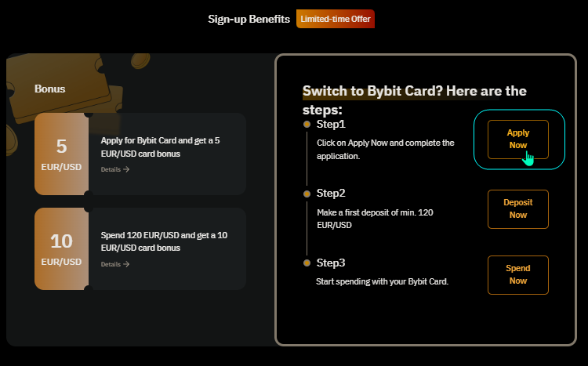Click the Apply Now button
The image size is (588, 366).
518,140
